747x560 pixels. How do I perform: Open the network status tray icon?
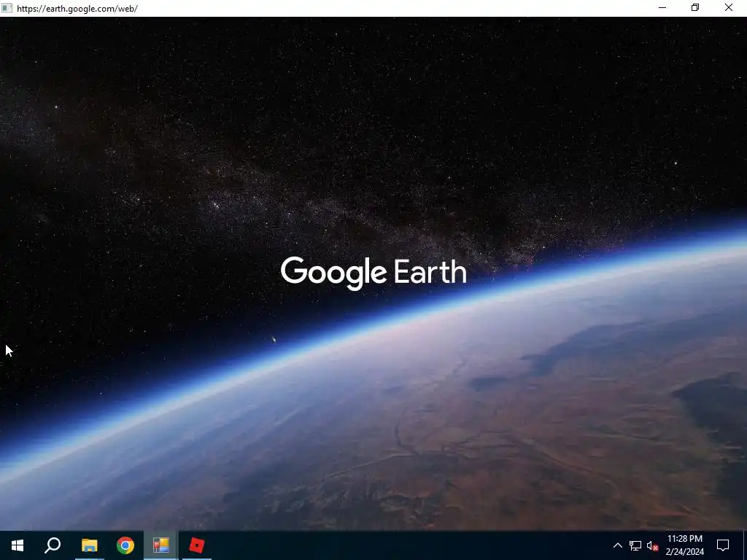[635, 545]
